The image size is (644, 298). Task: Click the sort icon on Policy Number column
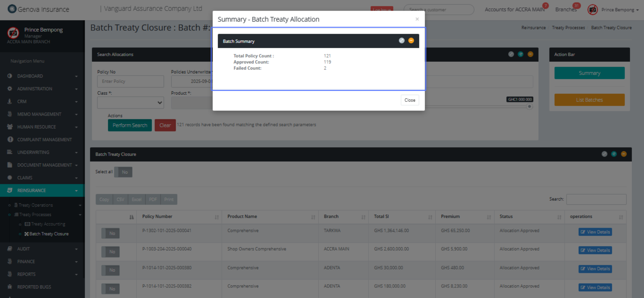click(x=216, y=217)
